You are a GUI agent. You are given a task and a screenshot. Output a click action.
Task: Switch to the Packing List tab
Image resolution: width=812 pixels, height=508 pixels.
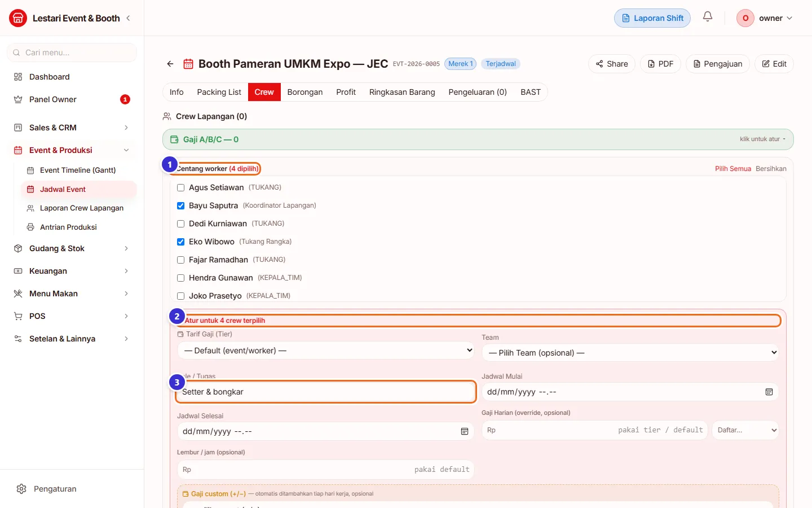(219, 92)
